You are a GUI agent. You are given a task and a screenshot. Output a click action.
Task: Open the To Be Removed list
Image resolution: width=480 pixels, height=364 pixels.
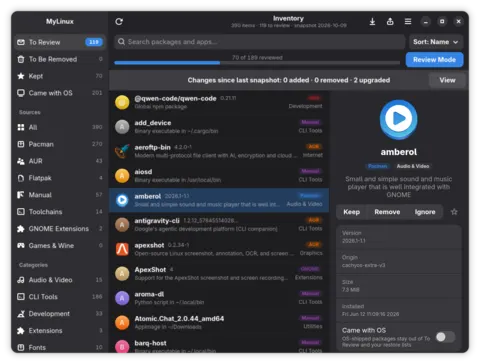[60, 59]
